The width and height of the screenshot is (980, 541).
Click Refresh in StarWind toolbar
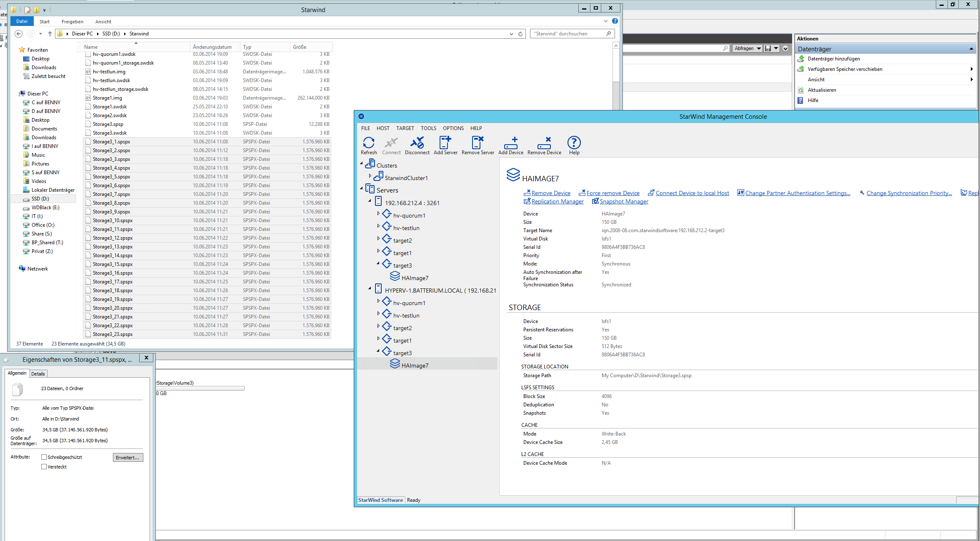[368, 146]
